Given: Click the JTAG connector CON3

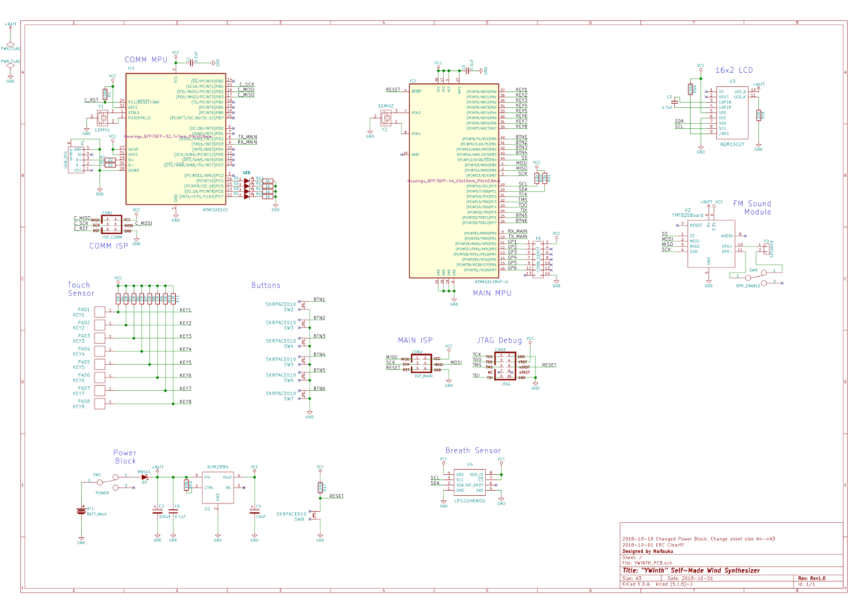Looking at the screenshot, I should pos(506,366).
